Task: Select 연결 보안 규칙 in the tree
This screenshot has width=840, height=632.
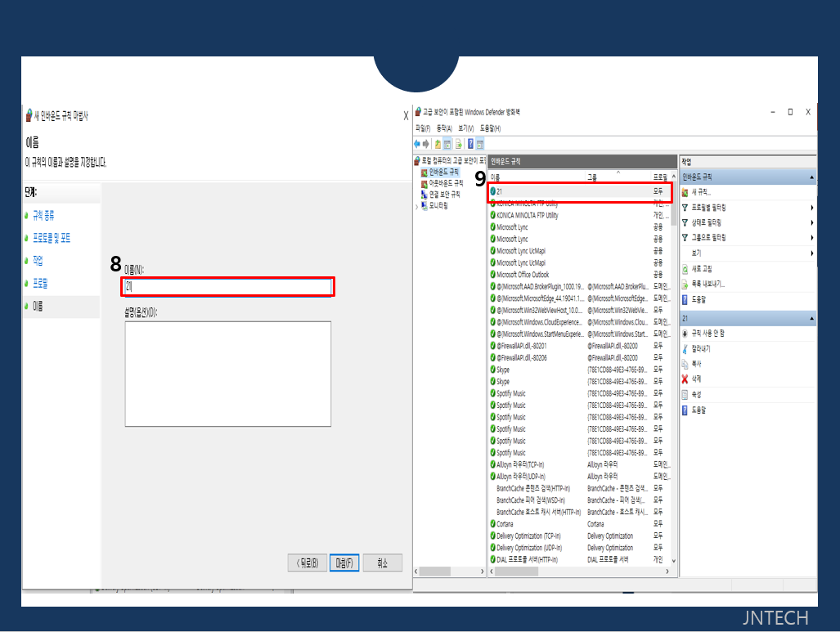Action: [444, 195]
